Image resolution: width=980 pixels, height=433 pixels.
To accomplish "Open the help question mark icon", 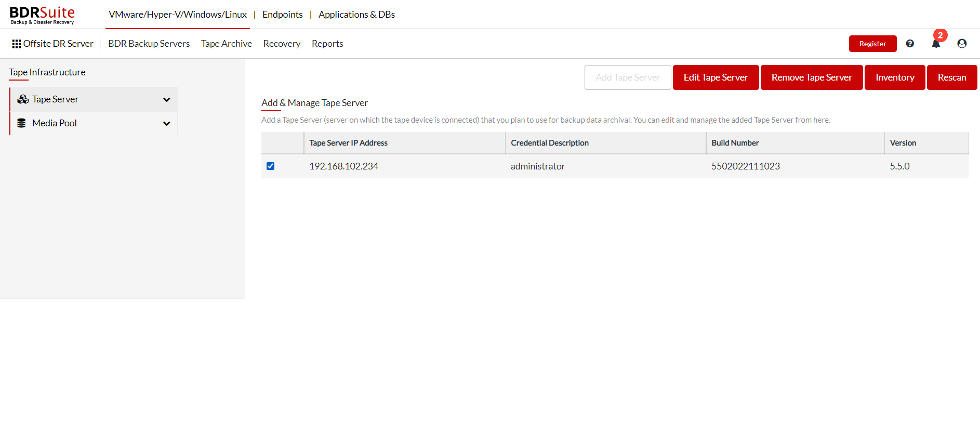I will (910, 44).
